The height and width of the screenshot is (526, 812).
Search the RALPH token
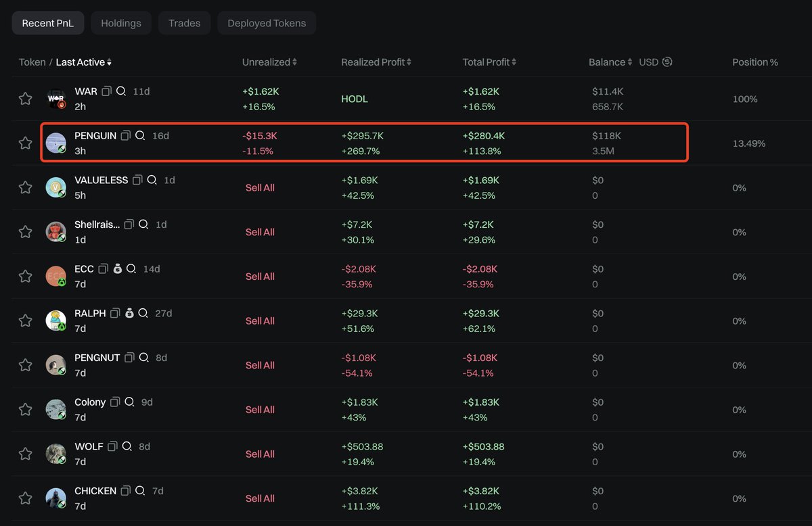click(143, 314)
